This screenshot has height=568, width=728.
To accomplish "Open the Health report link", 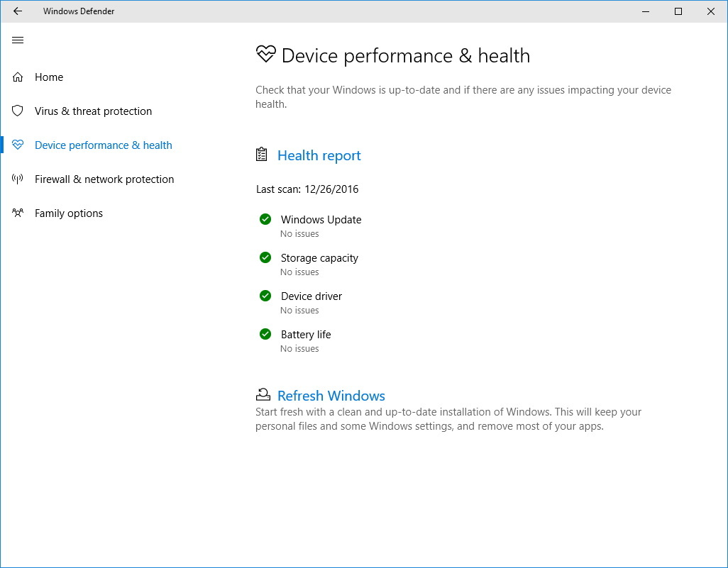I will 319,155.
